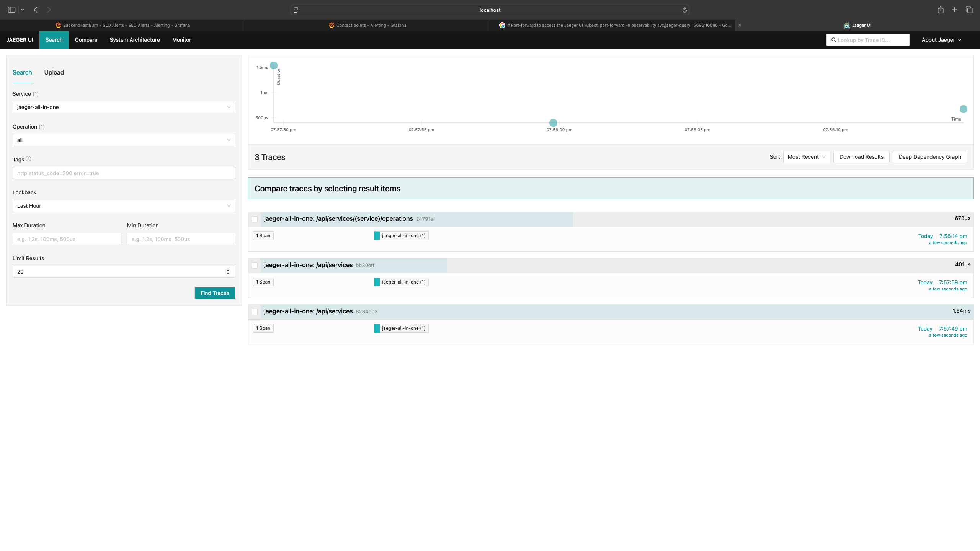The image size is (980, 551).
Task: Expand the Service dropdown showing jaeger-all-in-one
Action: click(x=124, y=107)
